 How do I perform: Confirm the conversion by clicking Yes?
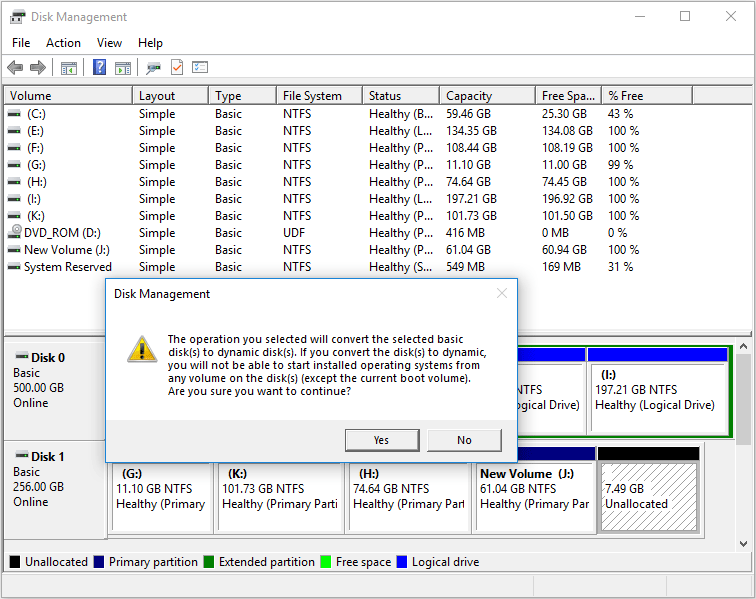coord(381,440)
